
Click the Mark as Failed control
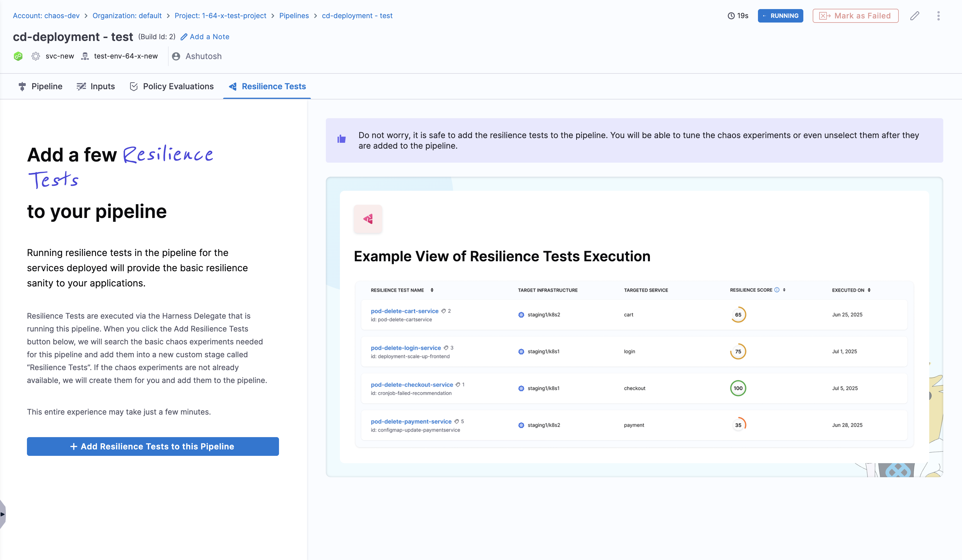coord(855,16)
